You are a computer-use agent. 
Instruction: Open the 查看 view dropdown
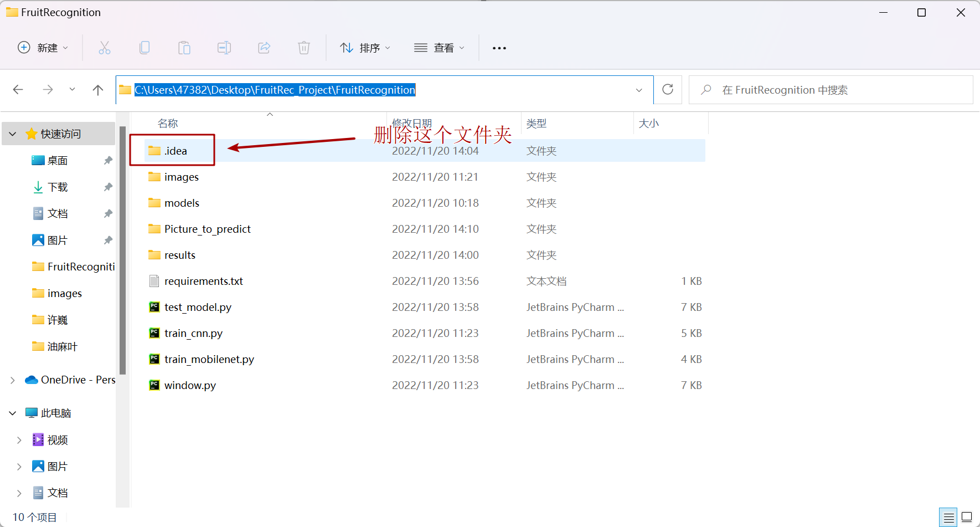point(439,48)
